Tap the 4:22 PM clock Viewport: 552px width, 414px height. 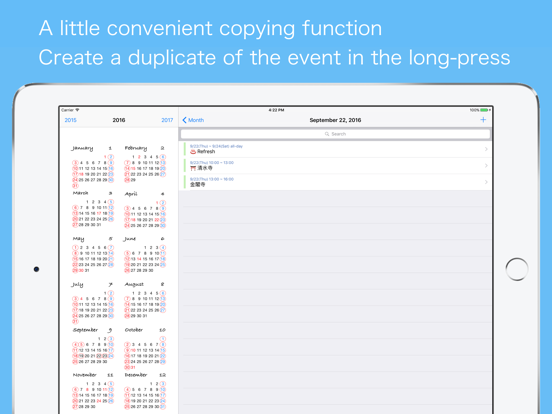[276, 110]
